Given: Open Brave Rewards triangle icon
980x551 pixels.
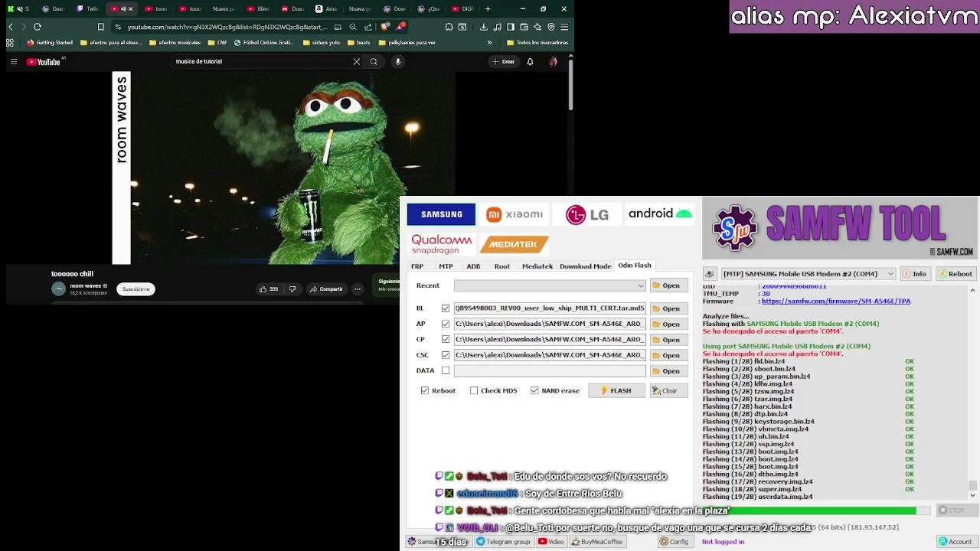Looking at the screenshot, I should (x=401, y=26).
